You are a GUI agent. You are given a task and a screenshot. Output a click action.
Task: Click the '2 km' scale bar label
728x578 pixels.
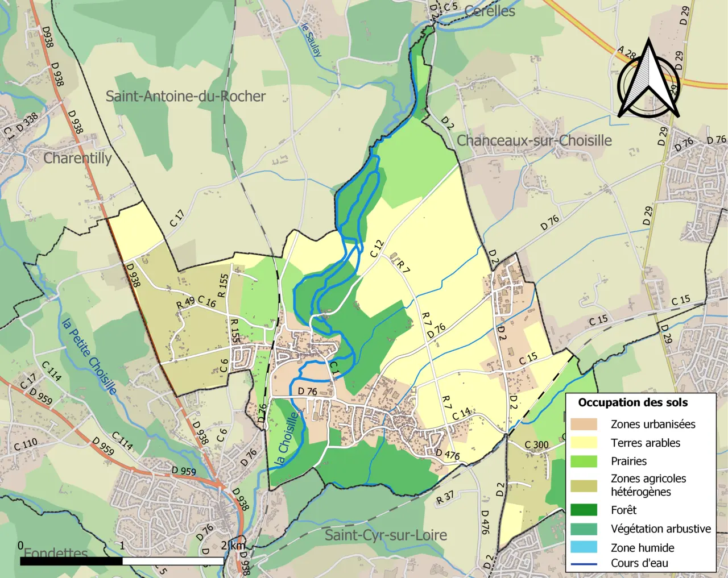233,546
